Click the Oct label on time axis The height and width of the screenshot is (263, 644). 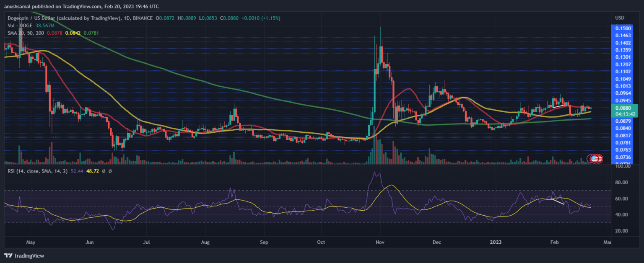(x=321, y=242)
